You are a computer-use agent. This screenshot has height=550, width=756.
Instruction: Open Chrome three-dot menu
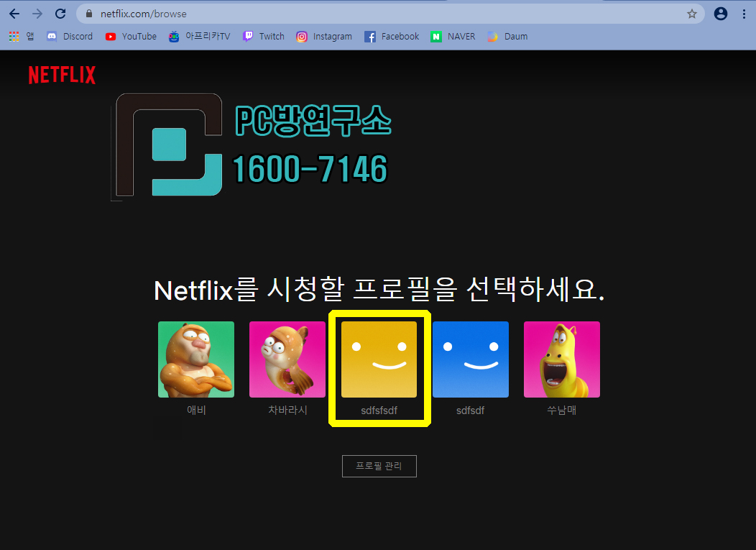744,14
